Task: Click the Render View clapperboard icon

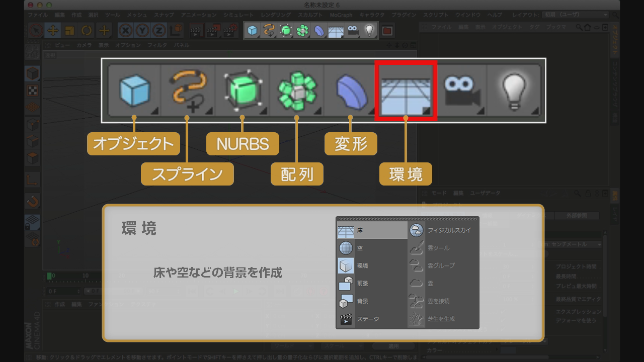Action: click(x=197, y=31)
